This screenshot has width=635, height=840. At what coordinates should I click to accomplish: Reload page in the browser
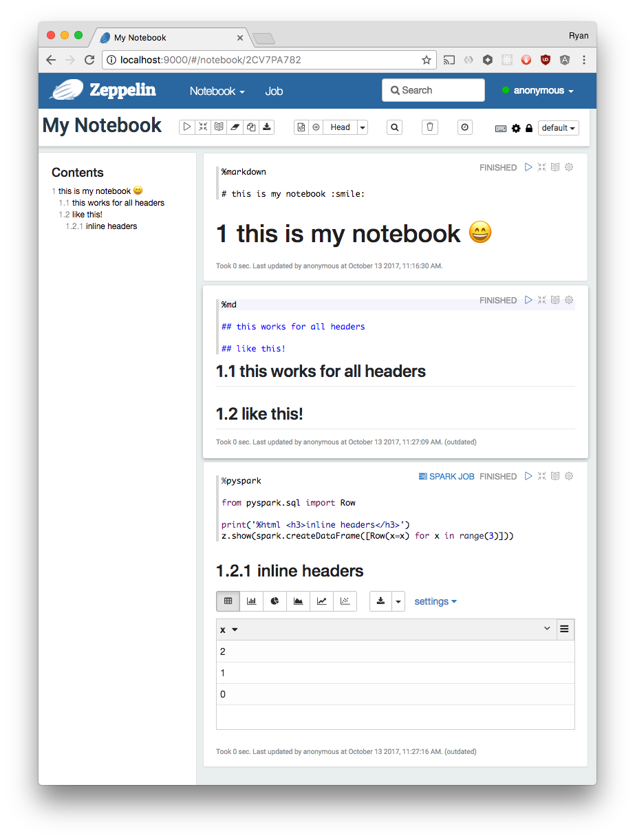pyautogui.click(x=89, y=60)
